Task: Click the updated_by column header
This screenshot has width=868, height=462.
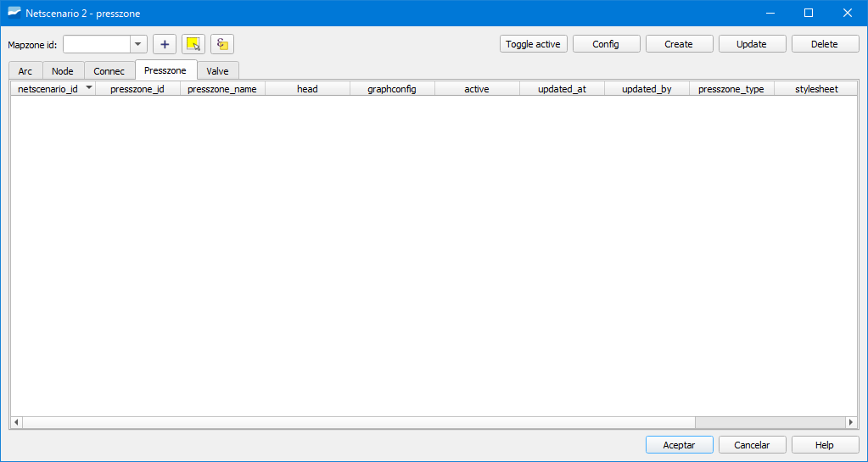Action: (647, 88)
